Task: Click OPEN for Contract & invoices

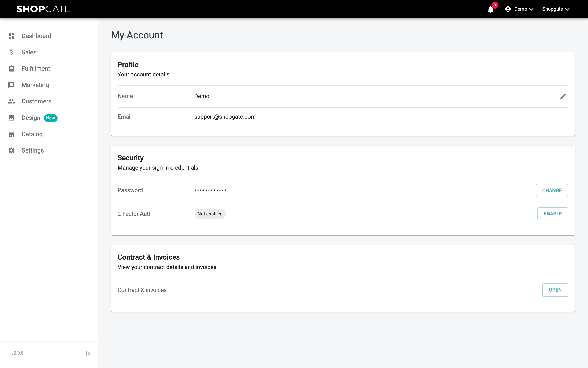Action: tap(555, 290)
